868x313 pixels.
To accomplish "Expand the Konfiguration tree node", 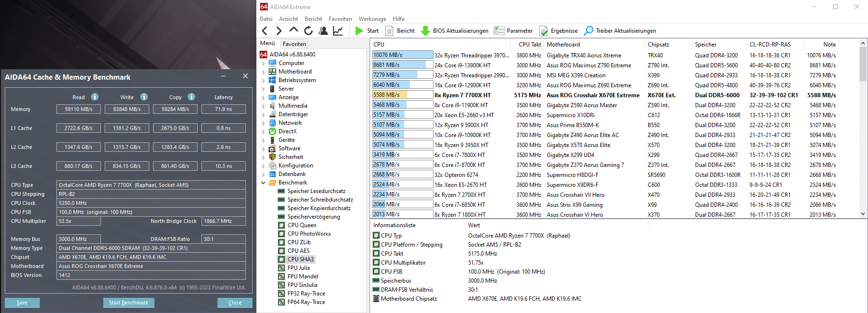I will coord(263,166).
